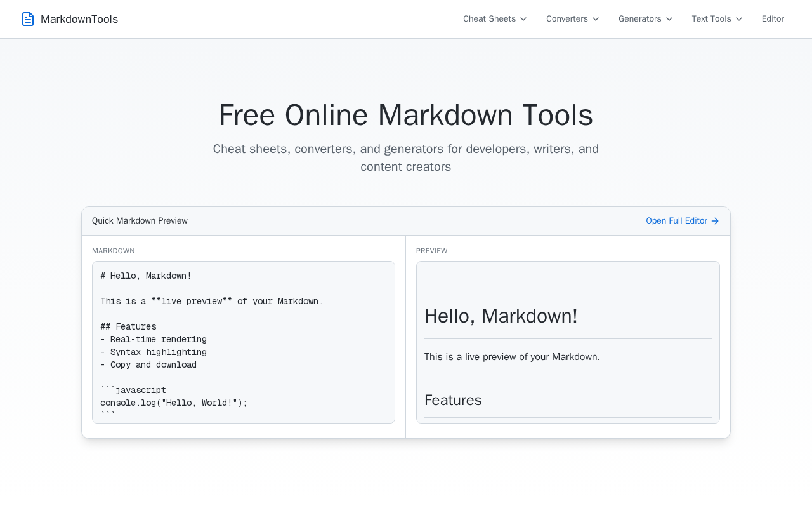812x508 pixels.
Task: Click the chevron icon next to Text Tools
Action: coord(739,19)
